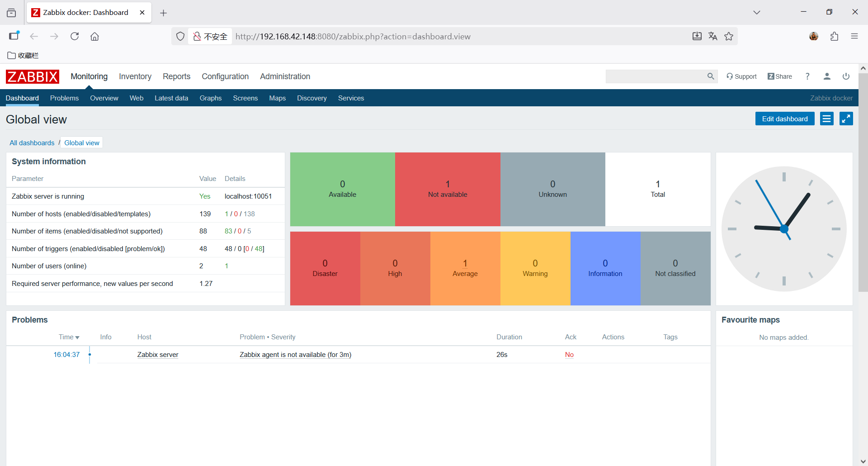Click the Not classified severity tile
Viewport: 868px width, 466px height.
tap(675, 268)
